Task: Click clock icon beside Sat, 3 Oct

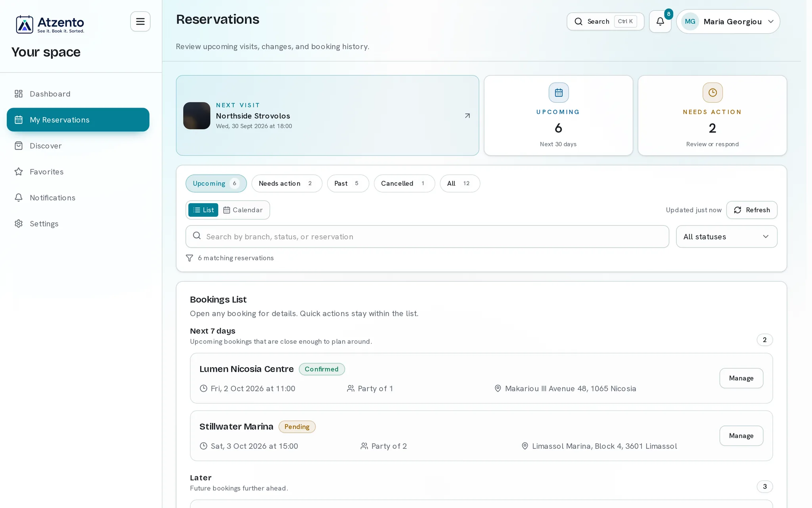Action: [x=203, y=446]
